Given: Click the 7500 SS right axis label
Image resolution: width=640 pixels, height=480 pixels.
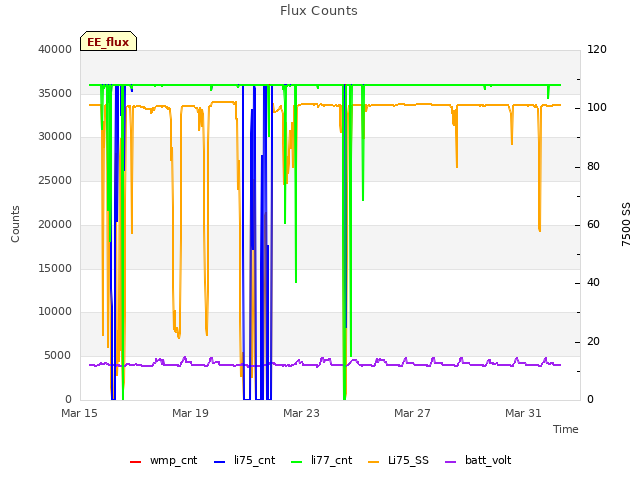Looking at the screenshot, I should pos(626,224).
